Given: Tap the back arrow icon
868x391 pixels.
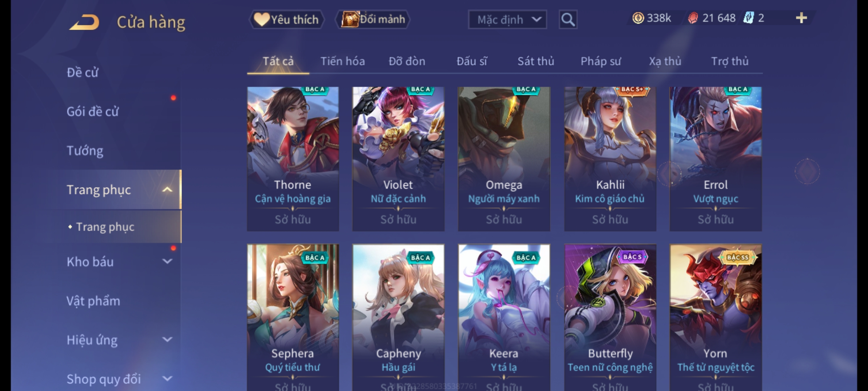Looking at the screenshot, I should [84, 22].
